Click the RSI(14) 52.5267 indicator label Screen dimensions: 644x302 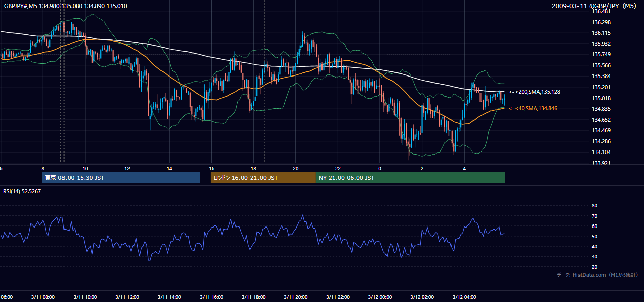click(x=22, y=191)
